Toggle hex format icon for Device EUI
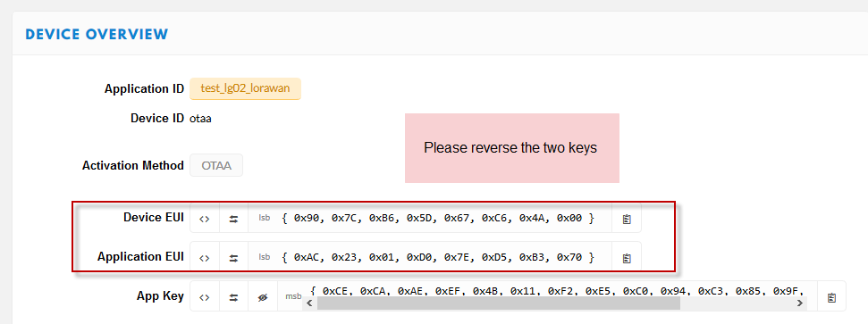This screenshot has width=868, height=324. (x=205, y=219)
